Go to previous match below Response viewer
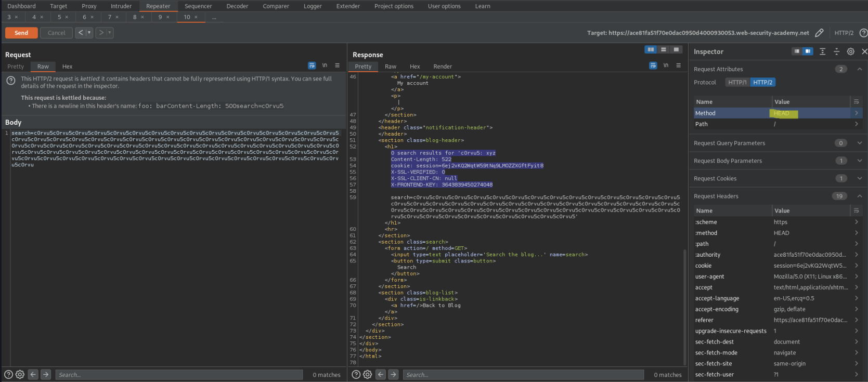The height and width of the screenshot is (382, 868). [x=381, y=374]
